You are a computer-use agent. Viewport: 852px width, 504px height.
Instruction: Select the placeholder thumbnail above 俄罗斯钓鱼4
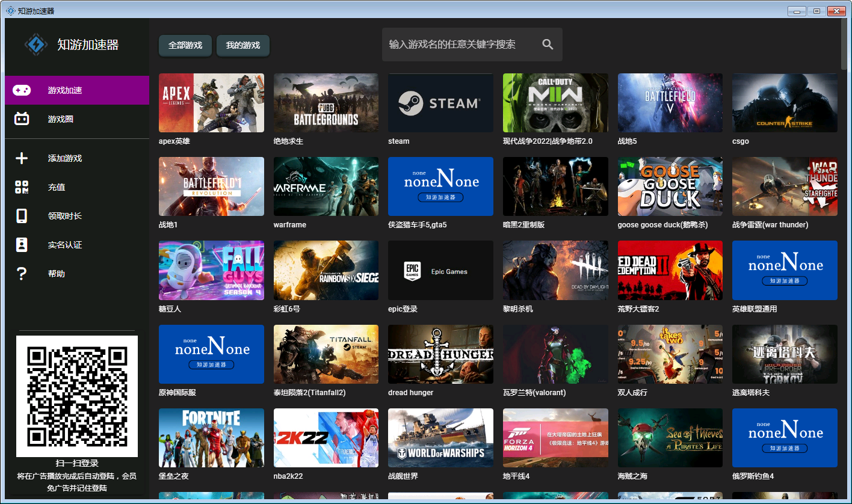(x=785, y=438)
